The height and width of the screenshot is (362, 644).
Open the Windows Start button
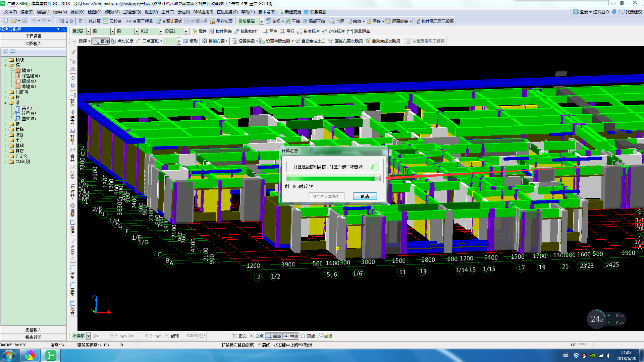click(x=9, y=355)
